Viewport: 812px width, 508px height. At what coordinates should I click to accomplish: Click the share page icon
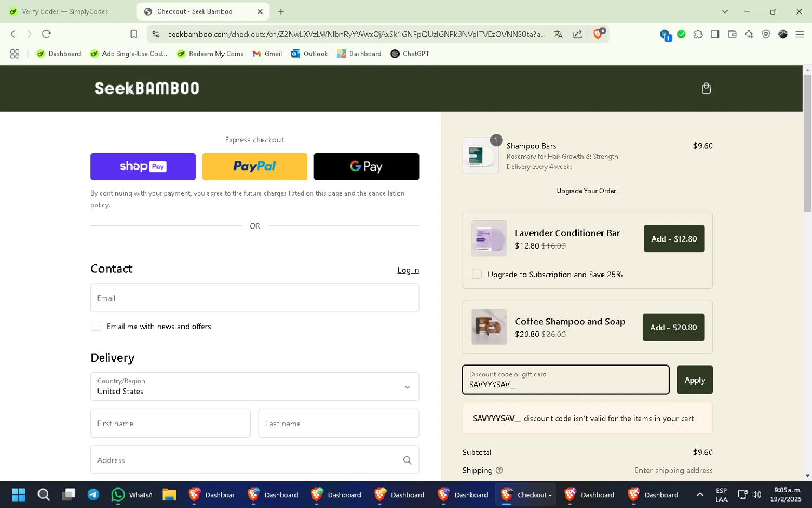click(x=578, y=34)
